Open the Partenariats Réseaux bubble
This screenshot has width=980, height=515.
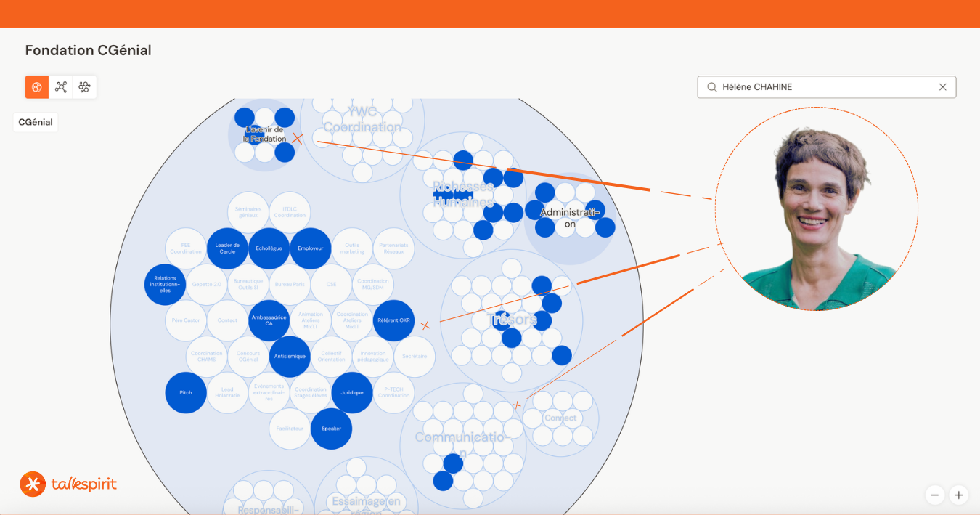[393, 248]
